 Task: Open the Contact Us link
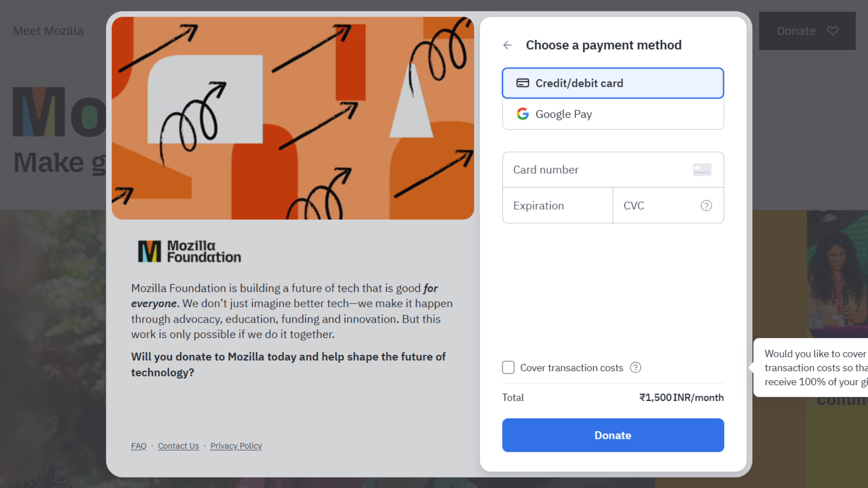178,446
